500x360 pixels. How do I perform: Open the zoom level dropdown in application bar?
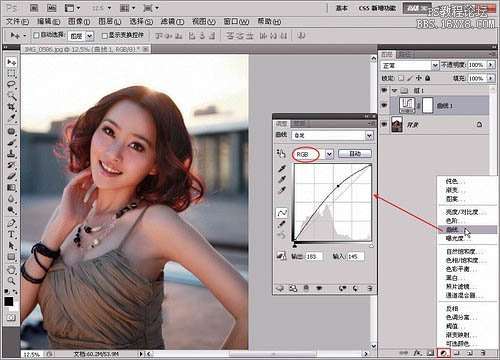point(109,8)
